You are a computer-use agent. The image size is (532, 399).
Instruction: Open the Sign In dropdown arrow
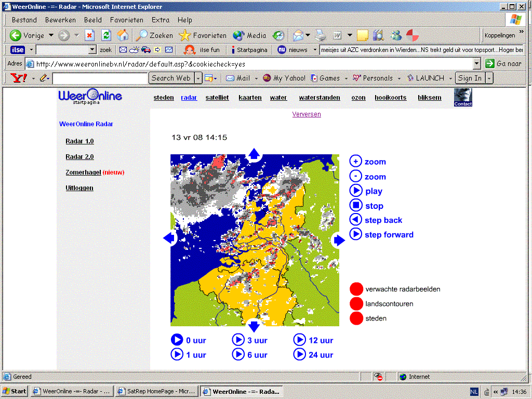pyautogui.click(x=489, y=78)
